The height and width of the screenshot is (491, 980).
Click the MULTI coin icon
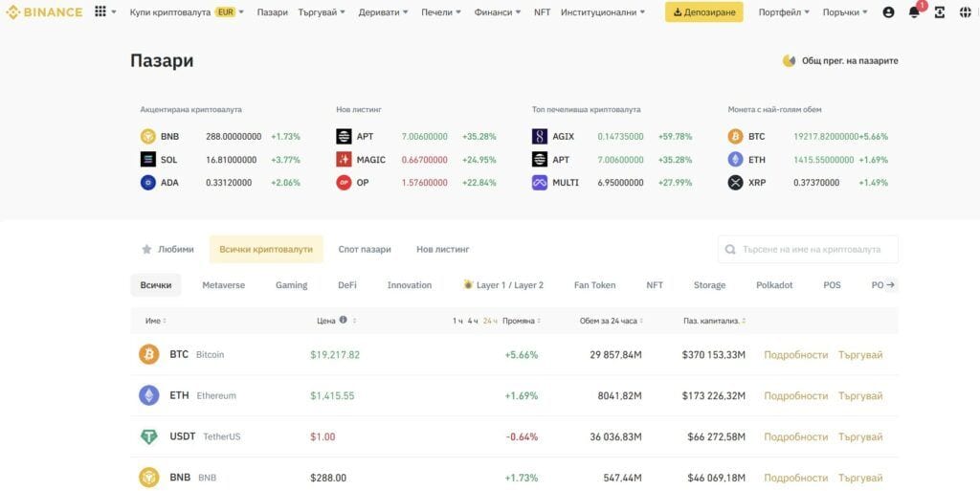coord(540,183)
